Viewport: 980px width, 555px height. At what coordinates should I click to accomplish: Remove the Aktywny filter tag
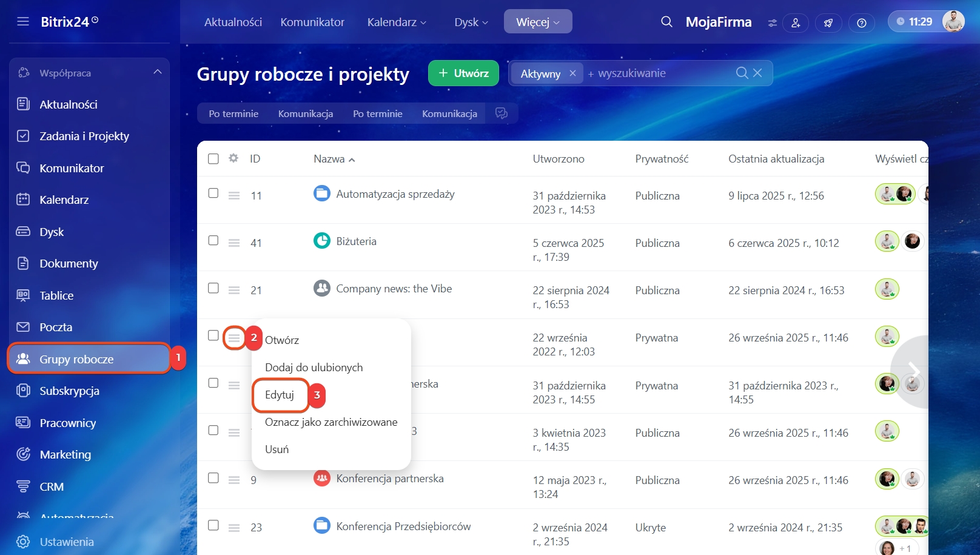pyautogui.click(x=572, y=73)
